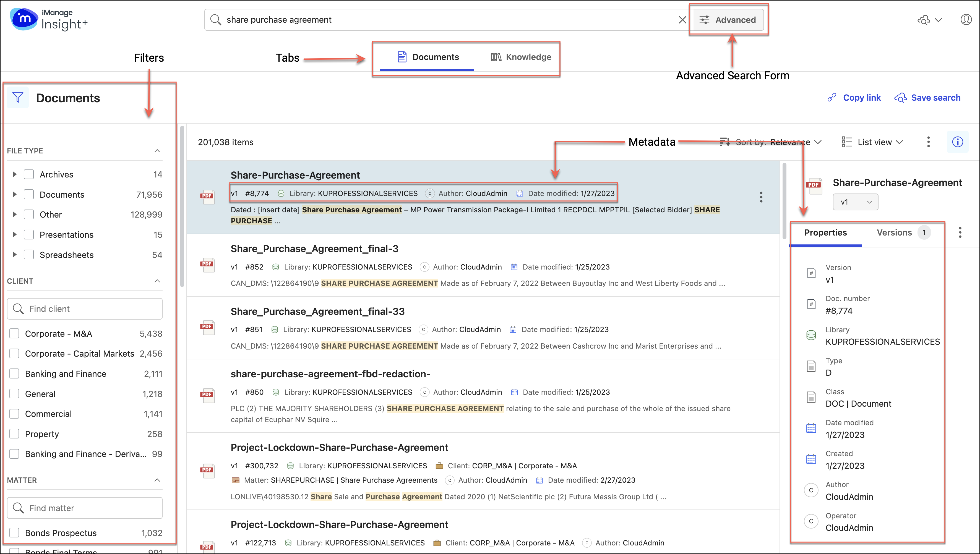Click the Documents filter funnel icon

(x=18, y=98)
